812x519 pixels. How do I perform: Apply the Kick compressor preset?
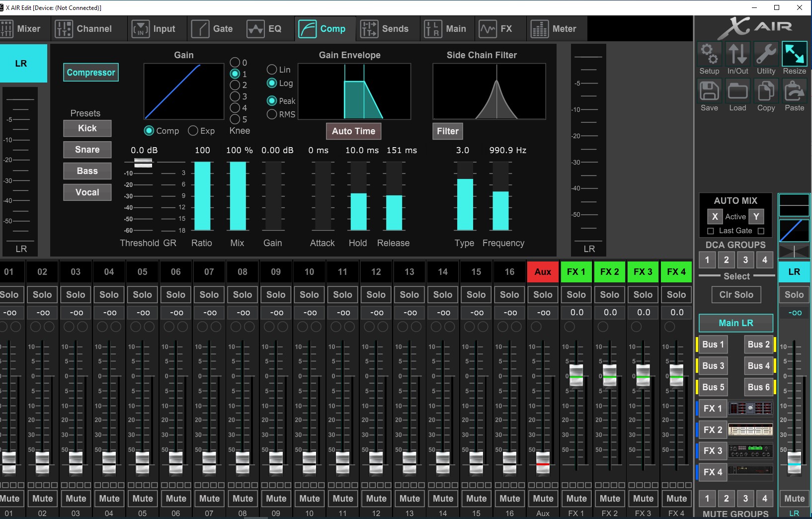pos(87,128)
